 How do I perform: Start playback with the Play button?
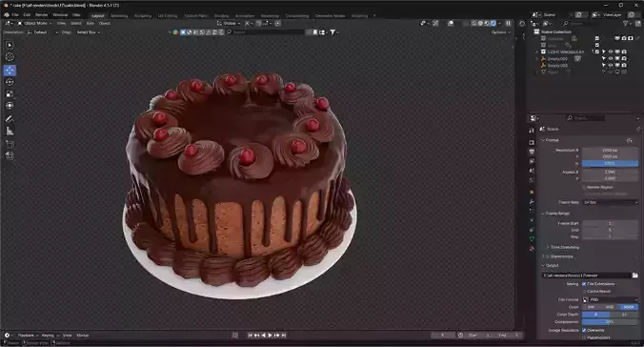point(271,336)
